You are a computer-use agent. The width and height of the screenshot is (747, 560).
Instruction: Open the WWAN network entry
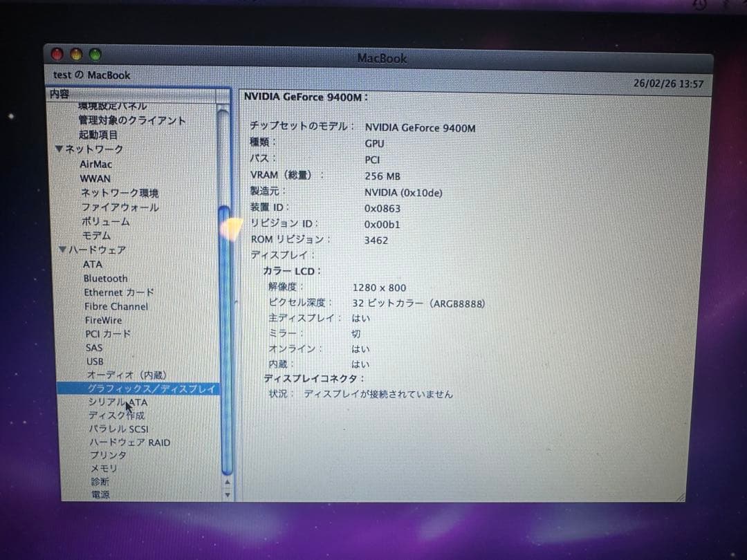(x=95, y=178)
